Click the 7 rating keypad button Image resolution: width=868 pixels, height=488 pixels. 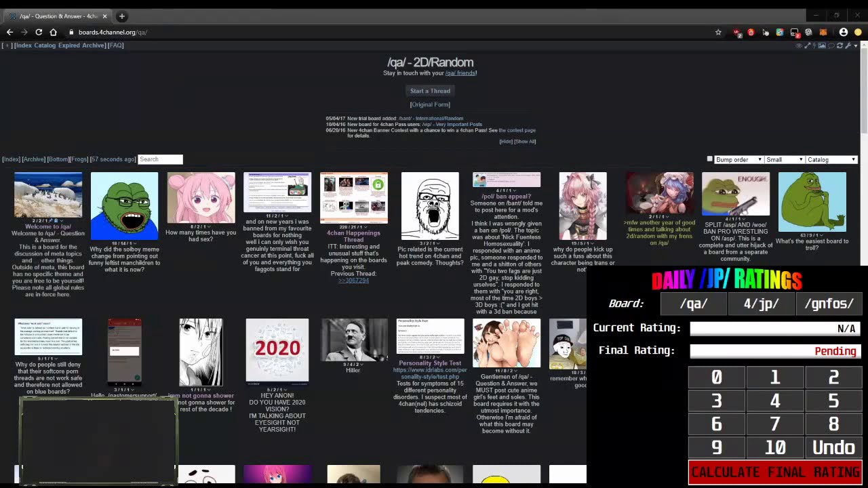[774, 424]
